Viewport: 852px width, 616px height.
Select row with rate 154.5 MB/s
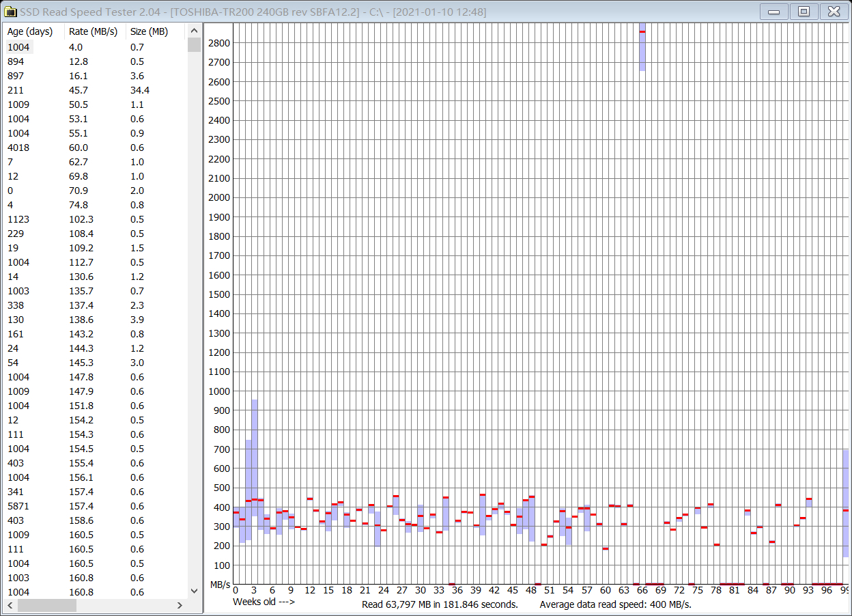coord(96,449)
